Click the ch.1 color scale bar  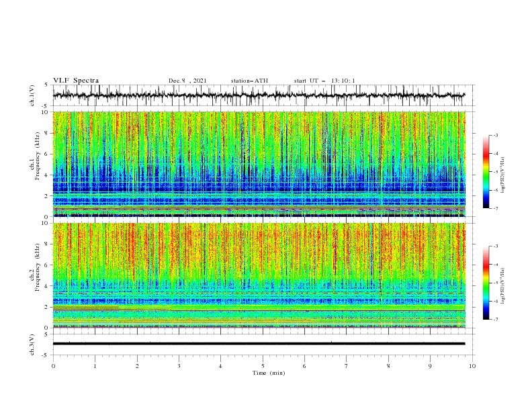(x=486, y=172)
